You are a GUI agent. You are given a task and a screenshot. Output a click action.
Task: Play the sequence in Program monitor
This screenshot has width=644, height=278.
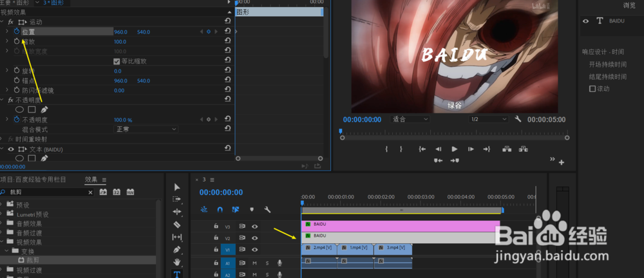pyautogui.click(x=454, y=149)
